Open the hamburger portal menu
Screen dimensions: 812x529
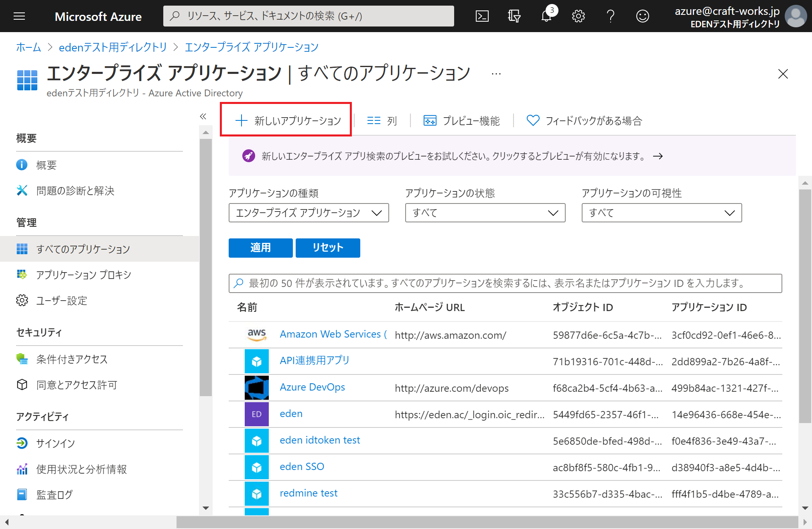click(19, 16)
